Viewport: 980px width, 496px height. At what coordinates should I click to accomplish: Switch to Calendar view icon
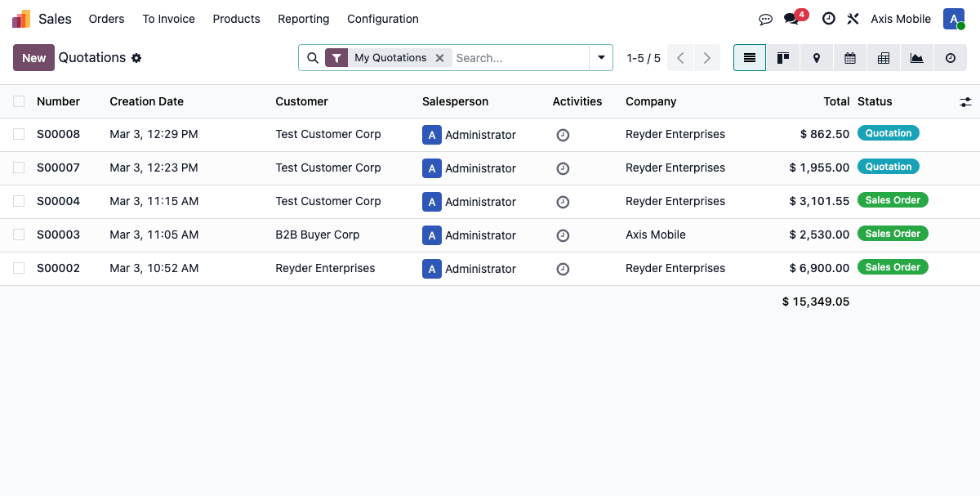849,58
